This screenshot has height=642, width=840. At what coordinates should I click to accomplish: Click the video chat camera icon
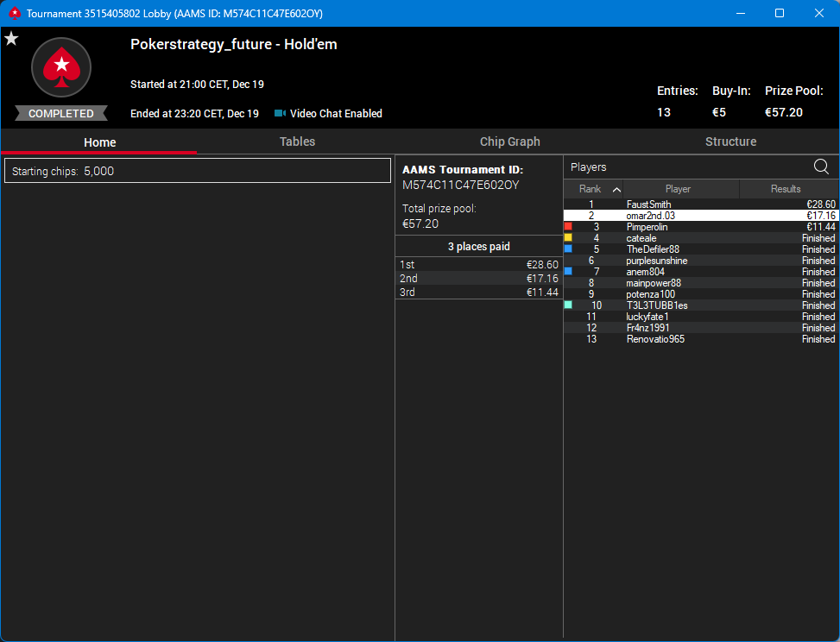(x=280, y=113)
